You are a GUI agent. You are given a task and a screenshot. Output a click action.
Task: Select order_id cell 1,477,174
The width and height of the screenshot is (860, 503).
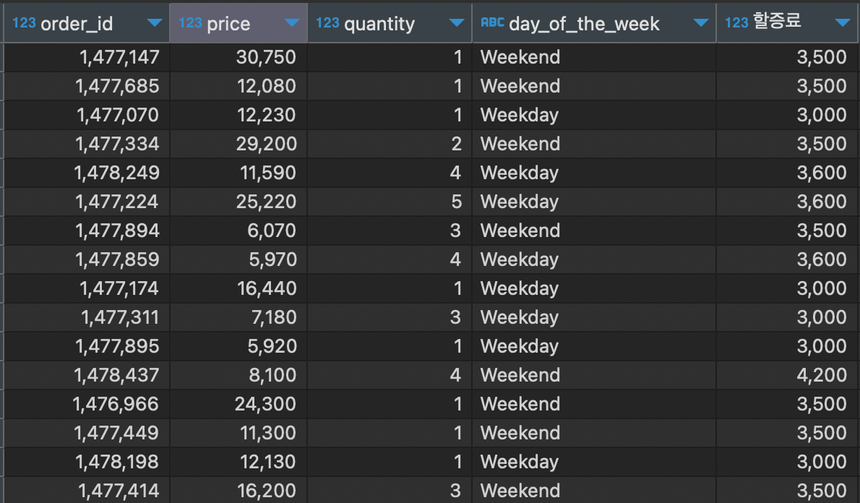click(x=87, y=289)
